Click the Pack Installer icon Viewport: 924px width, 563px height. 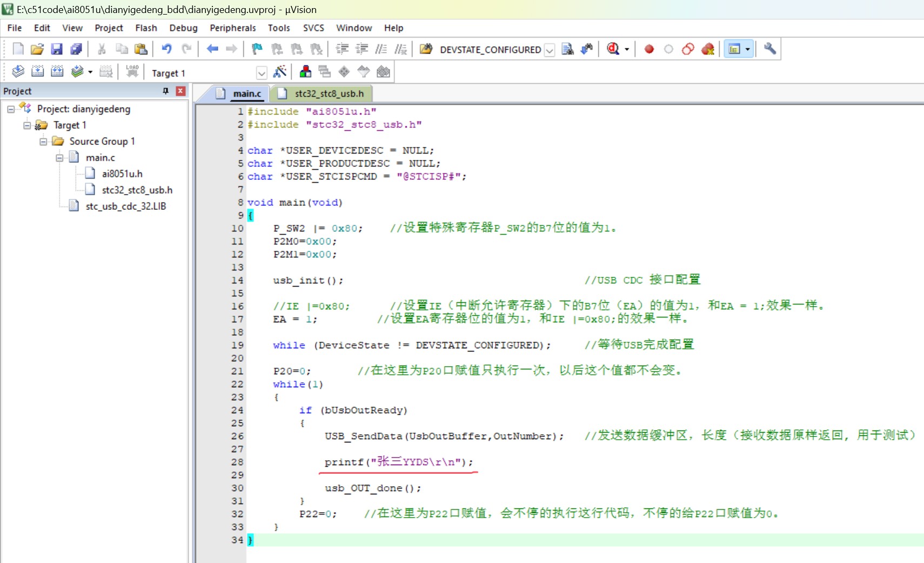[x=383, y=72]
